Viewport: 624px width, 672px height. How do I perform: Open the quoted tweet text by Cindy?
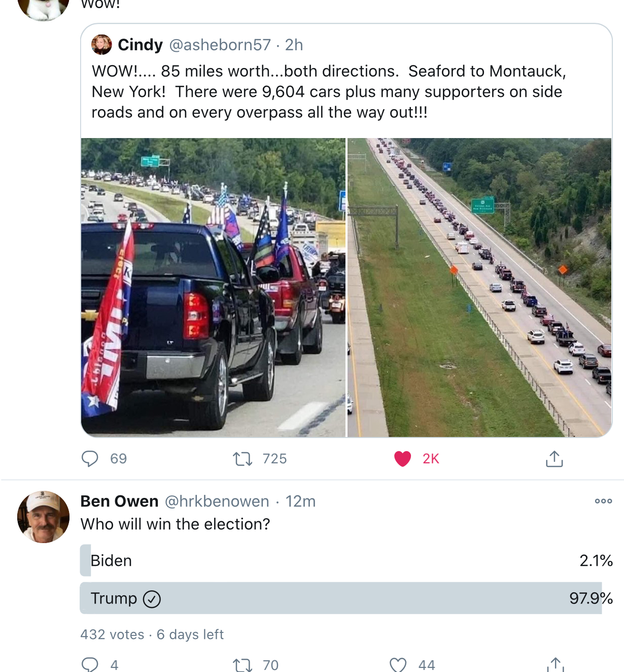pyautogui.click(x=328, y=91)
